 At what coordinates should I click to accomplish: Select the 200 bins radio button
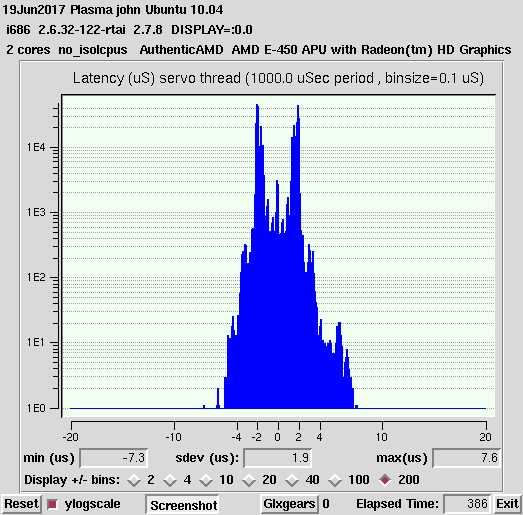385,480
